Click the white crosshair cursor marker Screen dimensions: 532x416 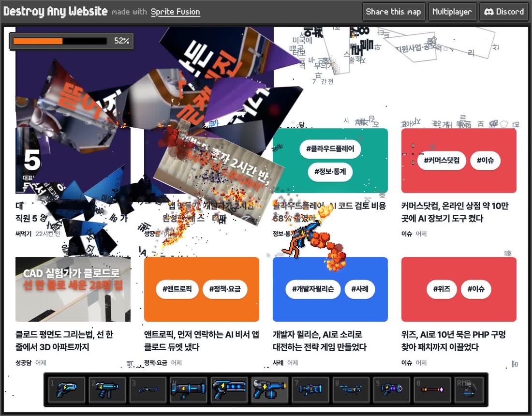coord(413,154)
